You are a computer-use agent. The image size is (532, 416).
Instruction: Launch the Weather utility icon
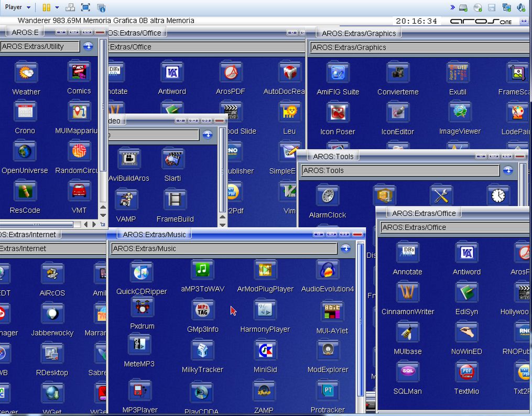(x=26, y=73)
